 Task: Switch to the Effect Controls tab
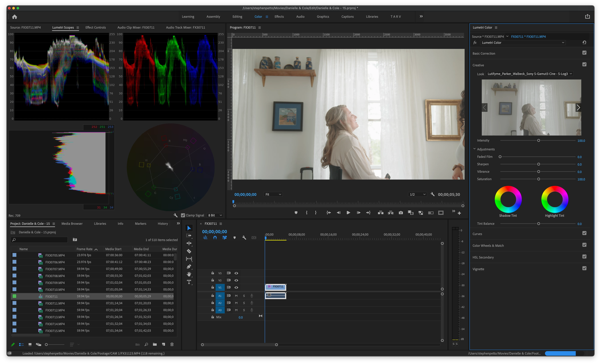coord(96,28)
